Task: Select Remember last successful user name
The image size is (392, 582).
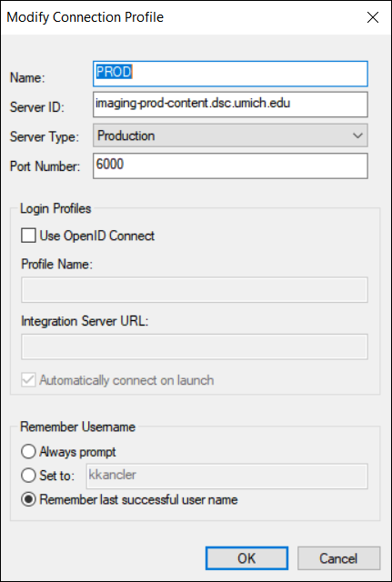Action: point(28,500)
